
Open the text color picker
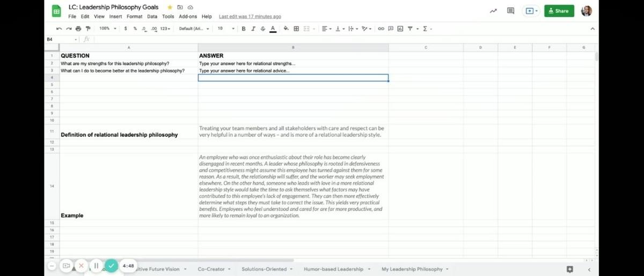coord(273,28)
